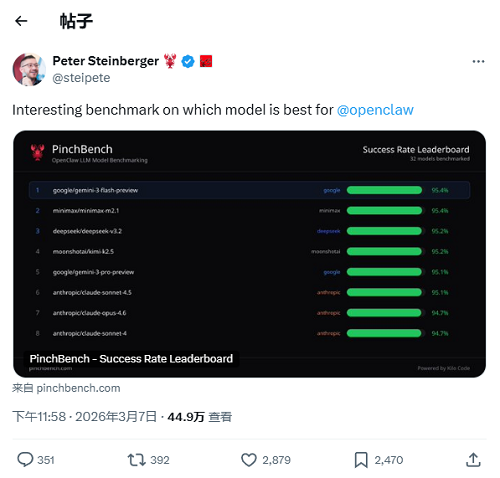Bookmark the post via bookmark icon
500x478 pixels.
coord(361,460)
